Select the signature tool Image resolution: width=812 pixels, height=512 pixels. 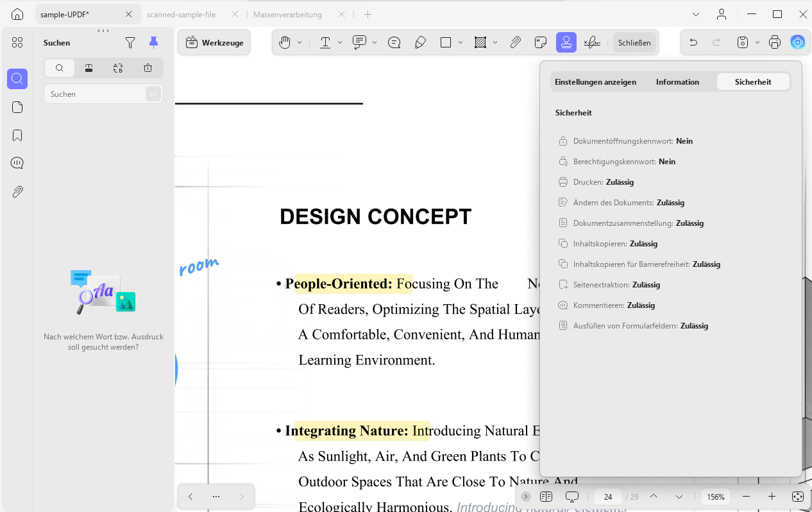pyautogui.click(x=592, y=42)
